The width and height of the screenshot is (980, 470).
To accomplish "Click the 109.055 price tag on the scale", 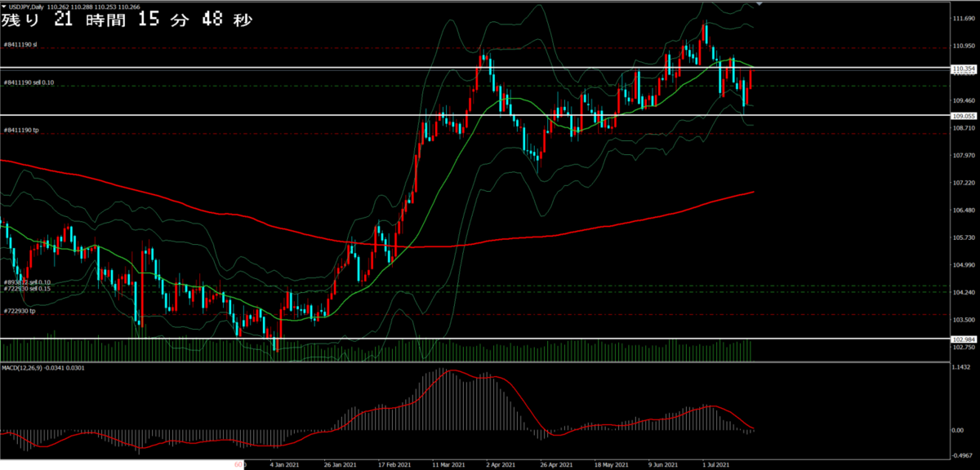I will [x=964, y=116].
